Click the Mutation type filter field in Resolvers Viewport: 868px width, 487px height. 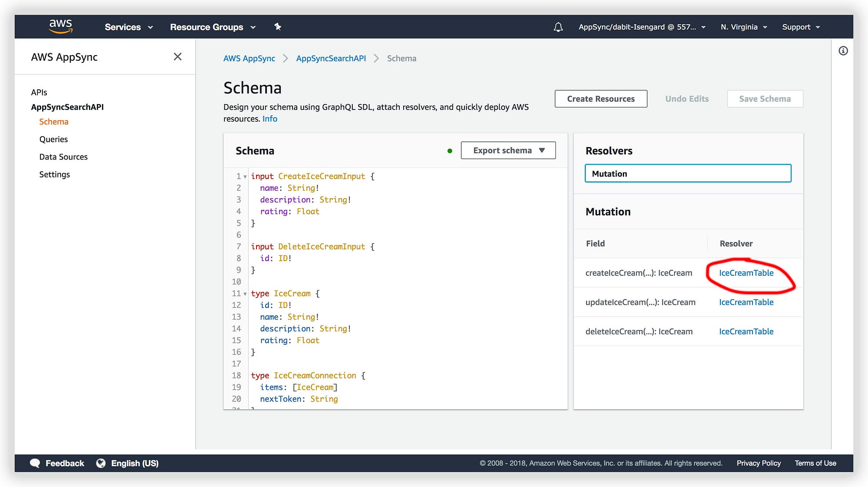pyautogui.click(x=687, y=173)
